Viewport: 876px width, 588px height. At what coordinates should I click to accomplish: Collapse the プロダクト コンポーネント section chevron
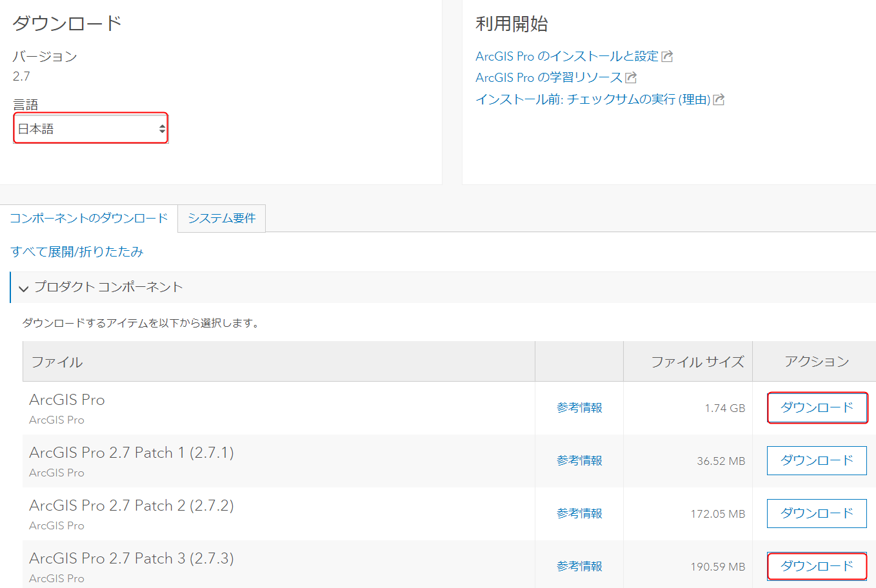24,288
